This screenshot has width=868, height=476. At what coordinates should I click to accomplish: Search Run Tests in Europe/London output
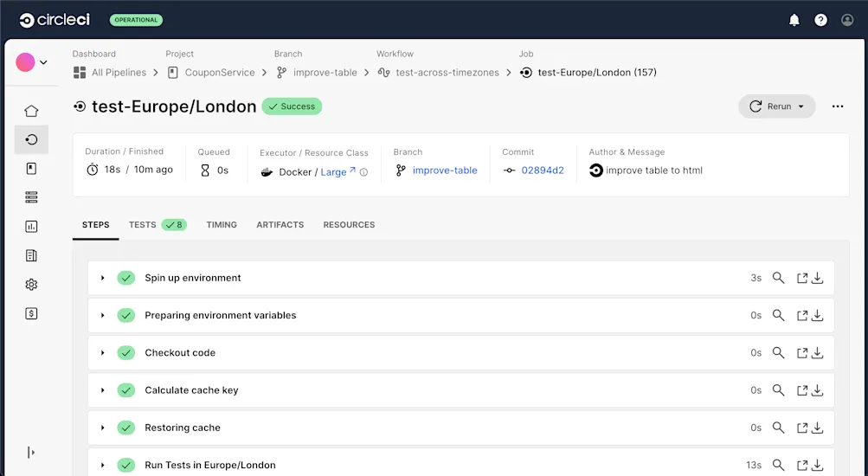pos(778,465)
